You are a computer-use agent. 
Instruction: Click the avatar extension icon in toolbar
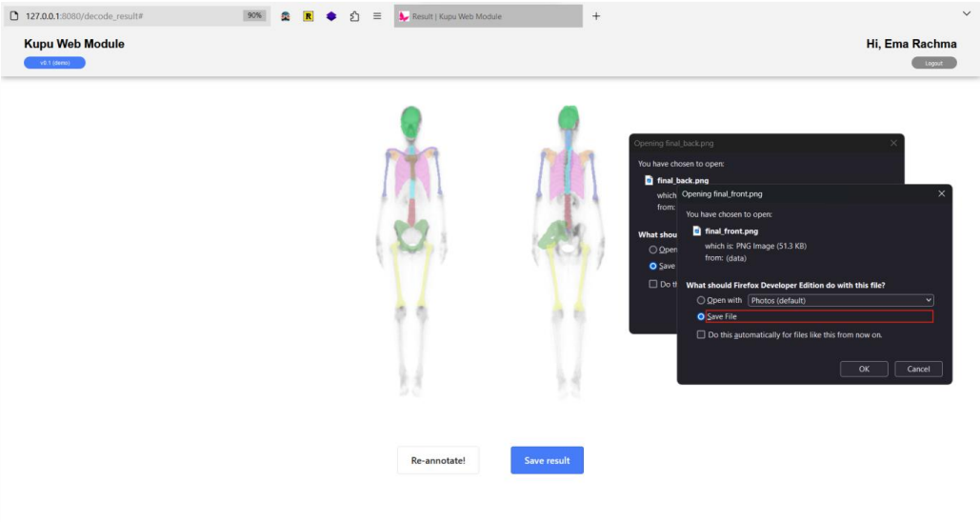click(285, 16)
